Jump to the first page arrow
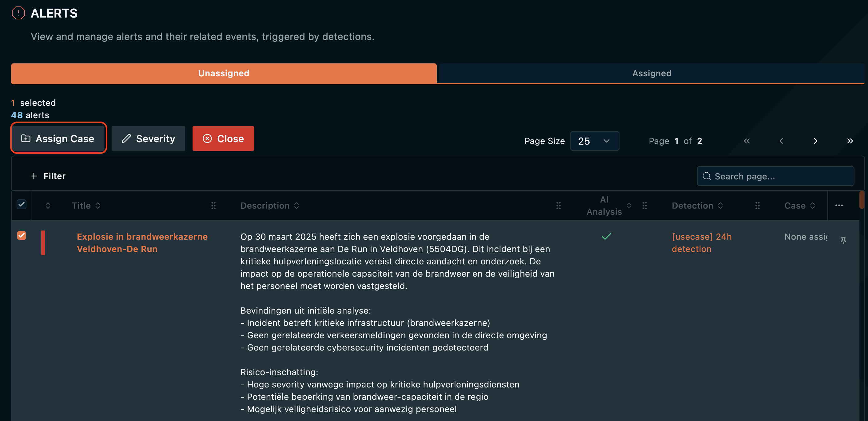 point(747,141)
